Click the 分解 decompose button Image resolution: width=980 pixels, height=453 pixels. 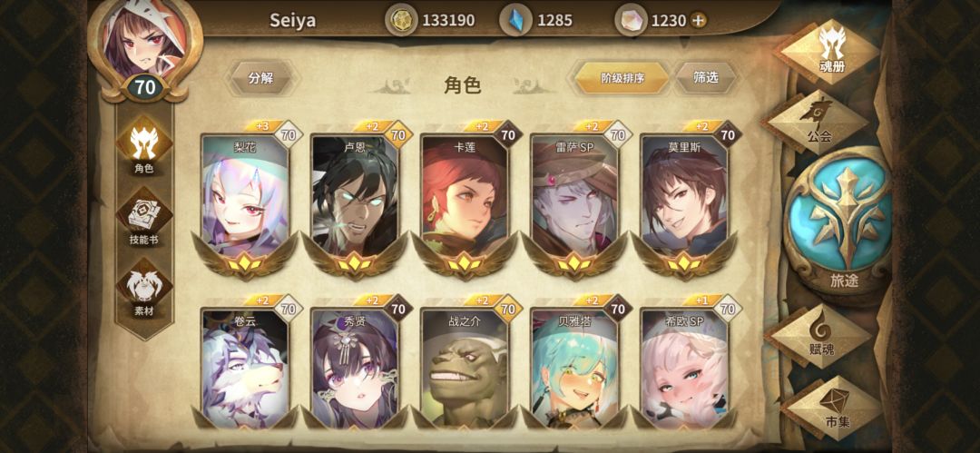[x=260, y=78]
